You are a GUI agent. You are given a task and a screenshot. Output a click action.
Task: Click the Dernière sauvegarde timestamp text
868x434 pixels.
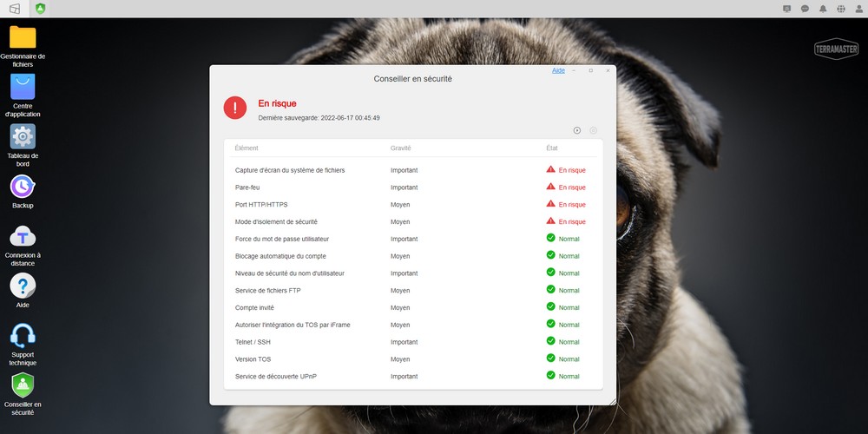[x=319, y=118]
